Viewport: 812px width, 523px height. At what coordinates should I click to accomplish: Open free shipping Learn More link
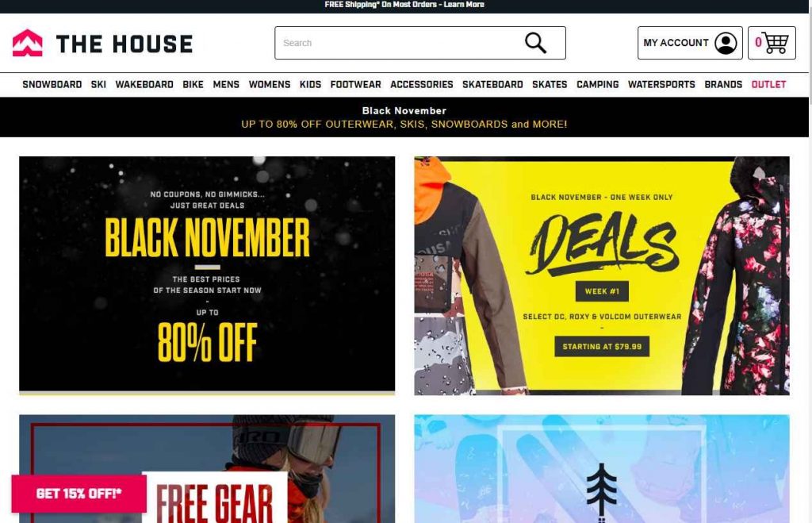(463, 4)
